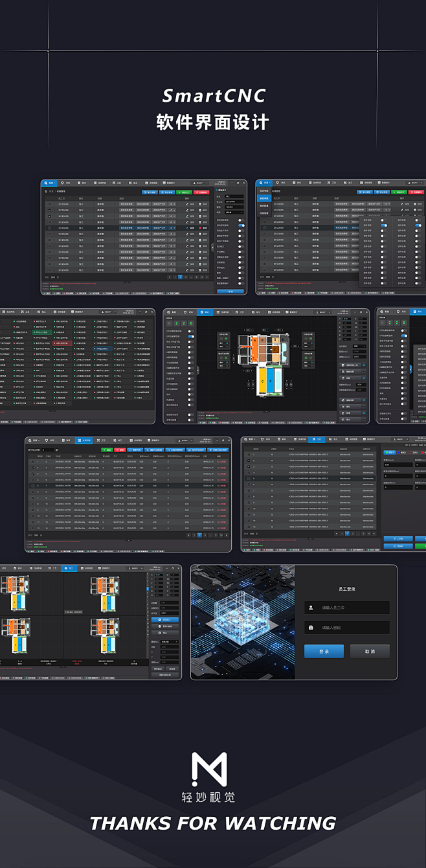Uncheck the second row checkbox in top-left employee table
426x868 pixels.
(x=49, y=210)
